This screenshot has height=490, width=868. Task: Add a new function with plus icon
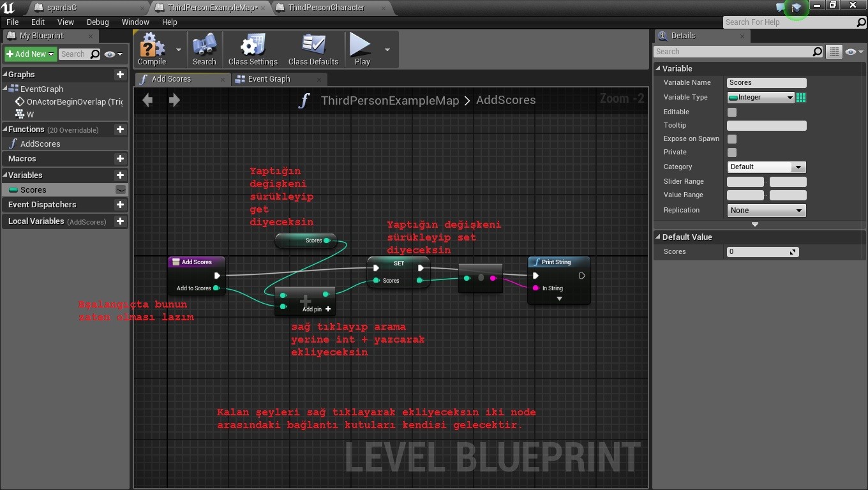click(120, 130)
